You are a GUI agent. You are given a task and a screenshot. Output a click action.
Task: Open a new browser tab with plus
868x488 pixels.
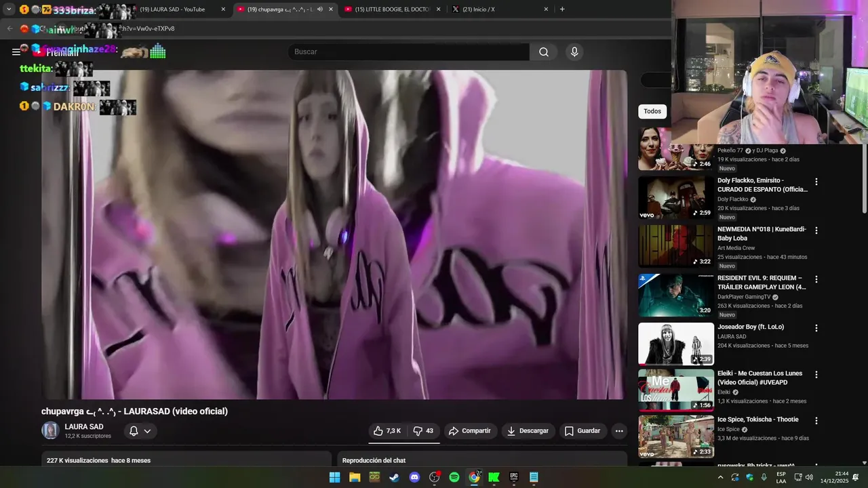click(562, 9)
